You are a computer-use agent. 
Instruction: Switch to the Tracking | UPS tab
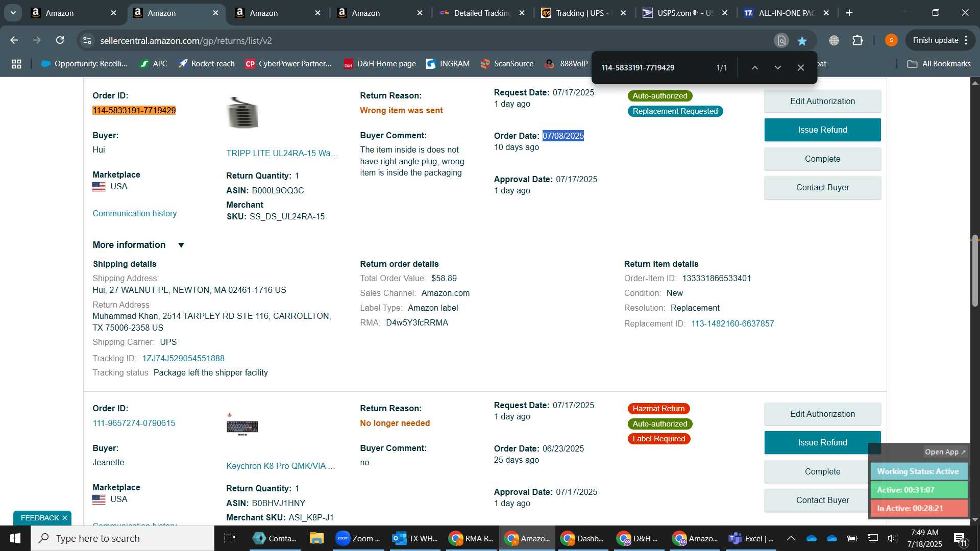tap(584, 13)
